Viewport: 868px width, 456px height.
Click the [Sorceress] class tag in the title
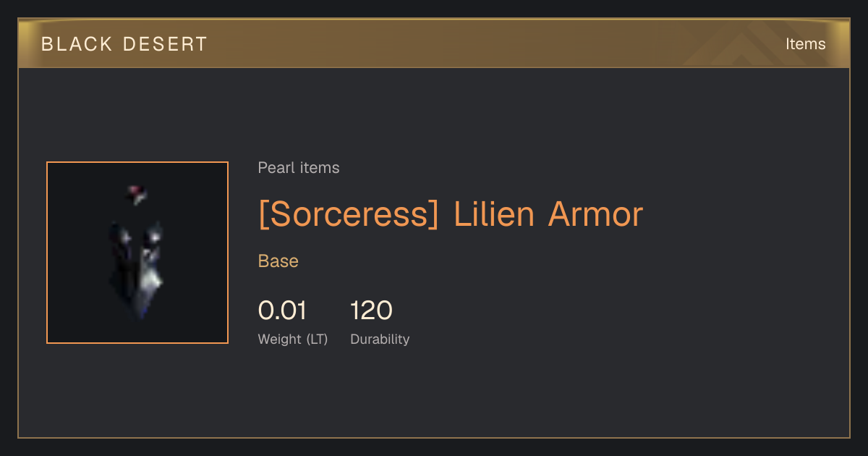349,214
